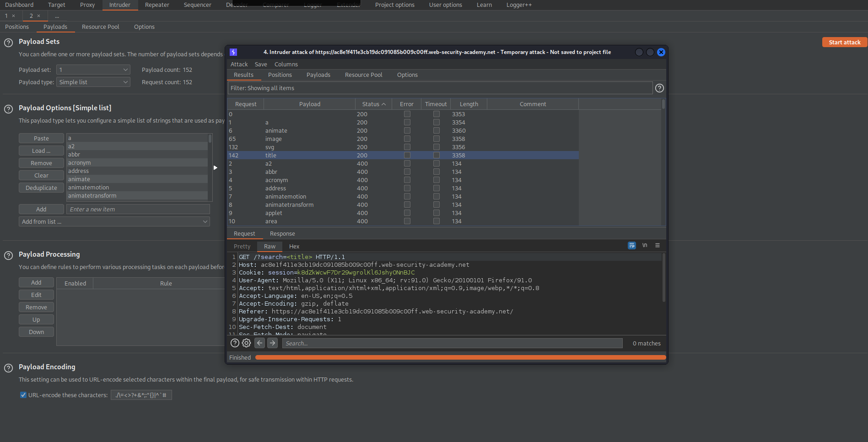Click the payload list expand arrow
Screen dimensions: 868x442
tap(215, 167)
